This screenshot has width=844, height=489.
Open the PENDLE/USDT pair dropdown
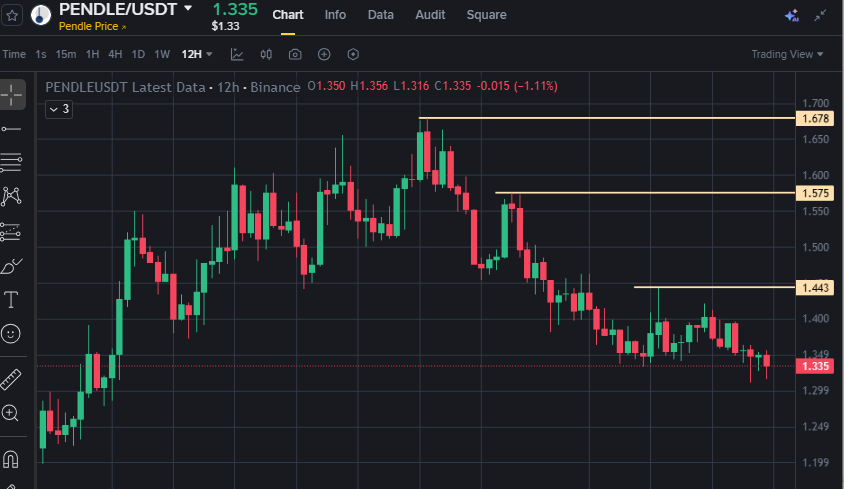tap(188, 9)
